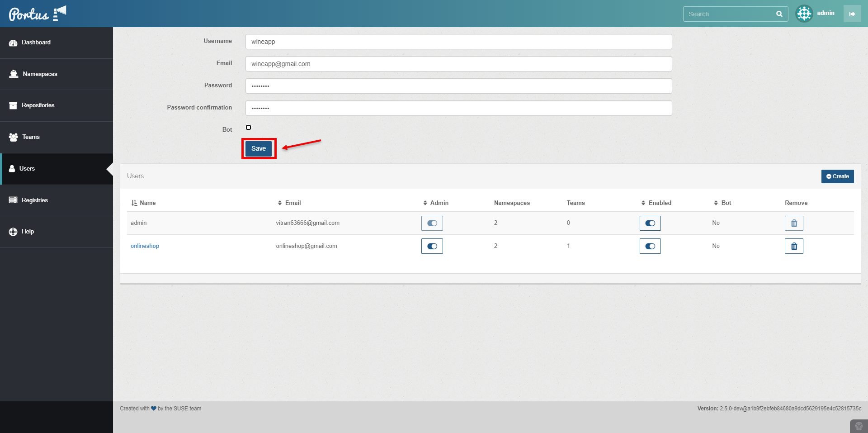Open the admin avatar profile
Viewport: 868px width, 433px height.
coord(804,14)
